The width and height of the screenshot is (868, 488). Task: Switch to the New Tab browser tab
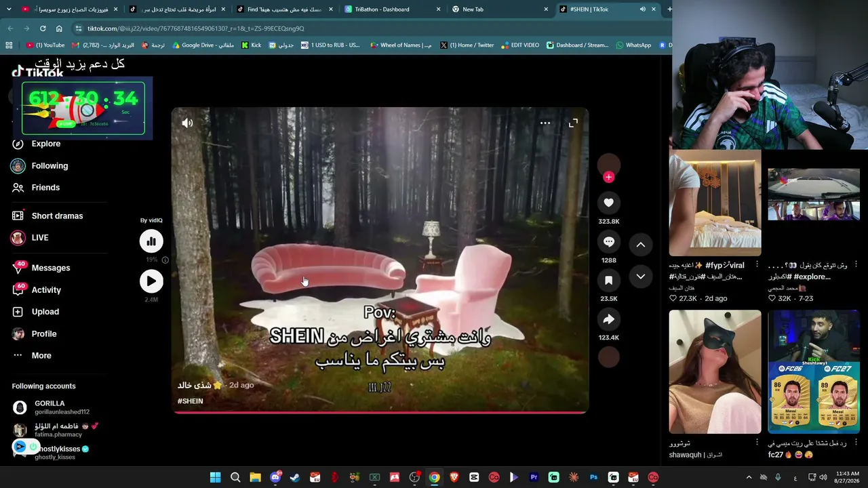pyautogui.click(x=500, y=9)
